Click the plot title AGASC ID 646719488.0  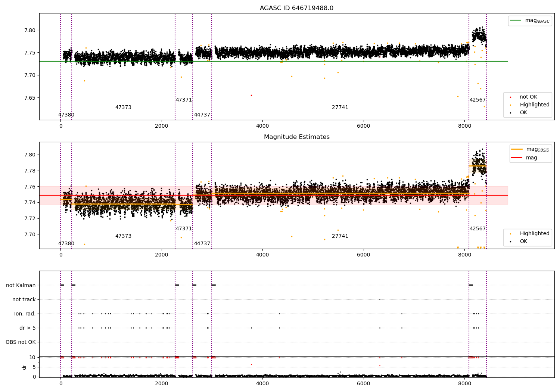(296, 8)
